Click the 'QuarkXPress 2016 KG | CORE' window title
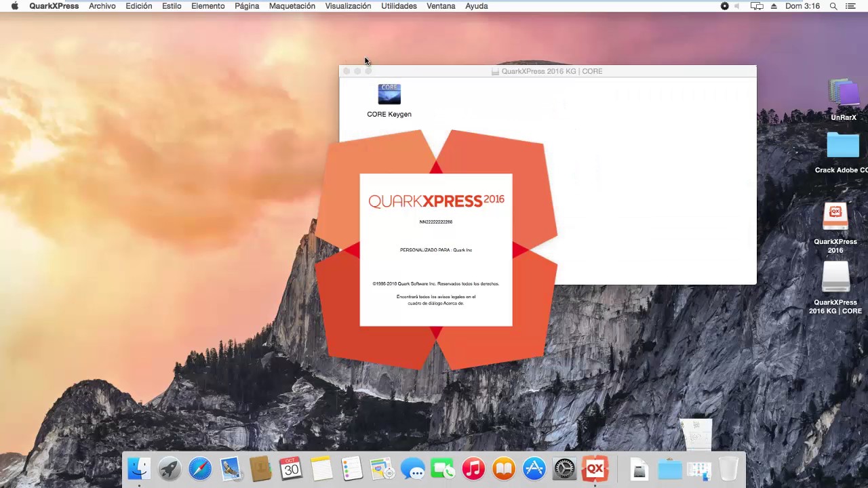Viewport: 868px width, 488px height. coord(552,71)
